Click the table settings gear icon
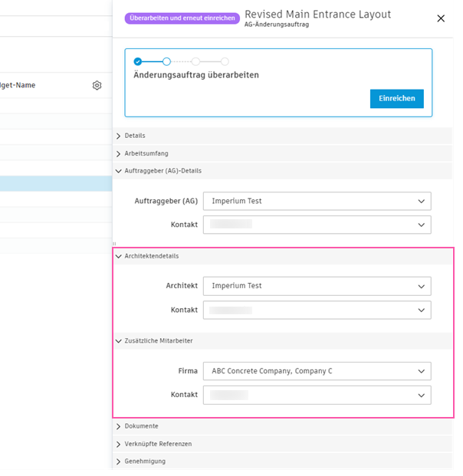The width and height of the screenshot is (463, 476). 97,85
